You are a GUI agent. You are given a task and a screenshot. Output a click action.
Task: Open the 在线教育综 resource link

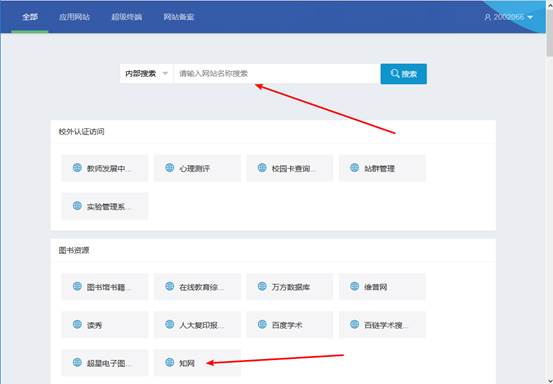click(198, 287)
